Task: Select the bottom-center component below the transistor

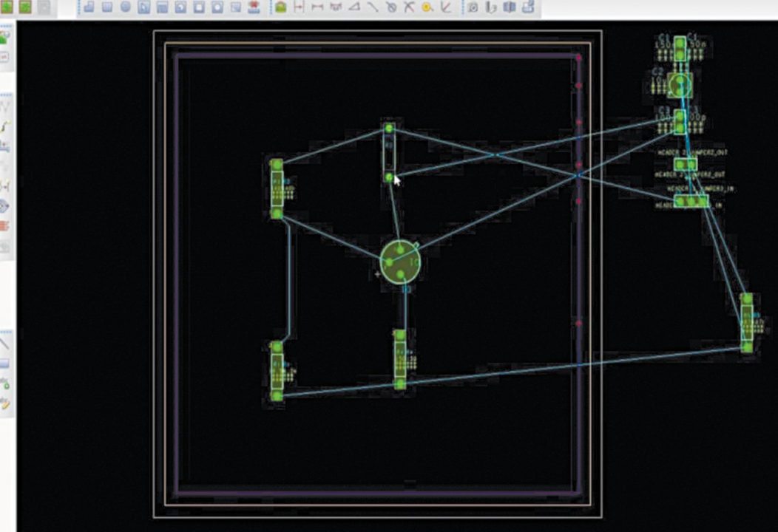Action: 400,359
